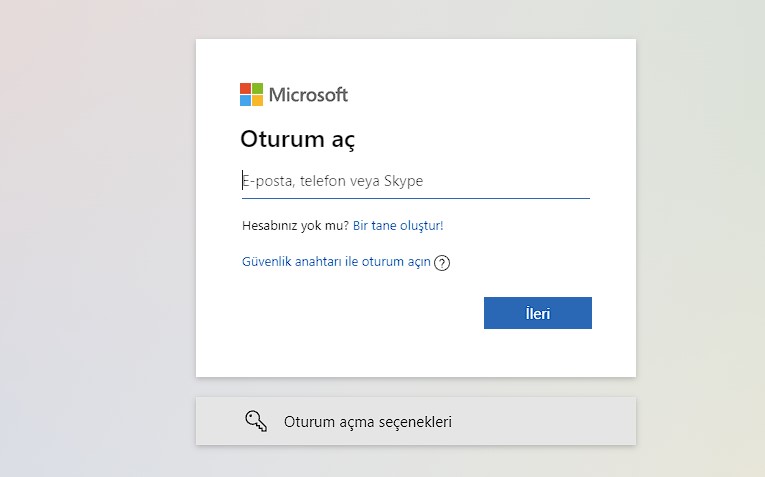Click the "Oturum aç" heading
The height and width of the screenshot is (477, 765).
[298, 139]
